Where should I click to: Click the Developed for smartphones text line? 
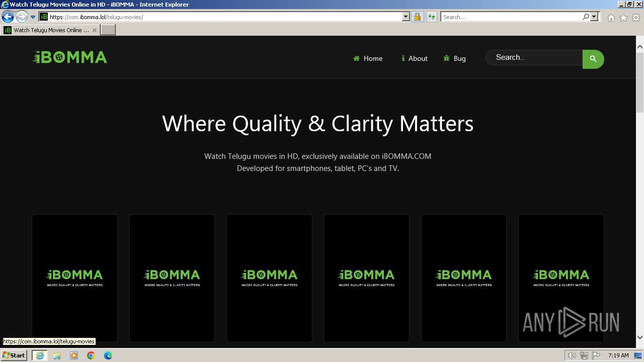pyautogui.click(x=317, y=168)
